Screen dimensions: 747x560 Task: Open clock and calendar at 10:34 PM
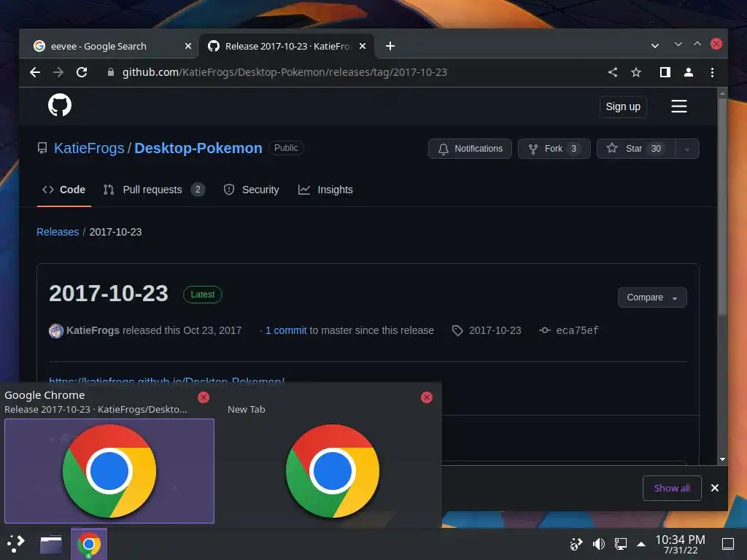[681, 544]
